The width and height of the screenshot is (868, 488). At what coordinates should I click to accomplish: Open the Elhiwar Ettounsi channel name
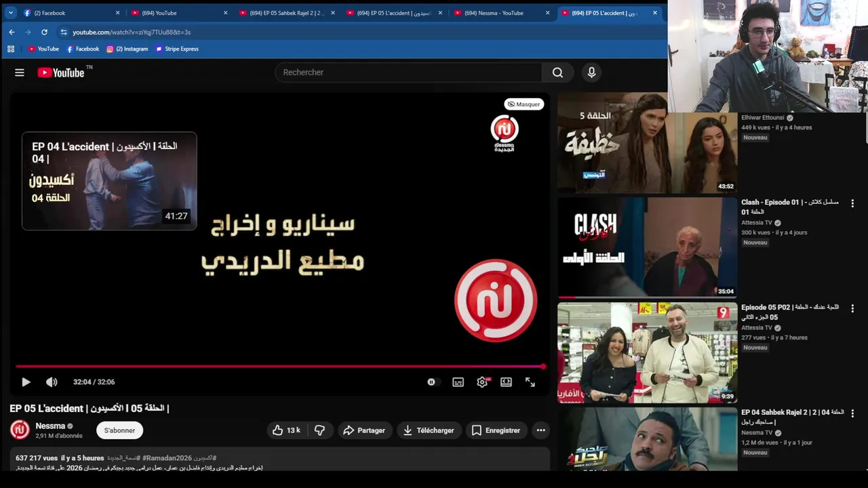[762, 117]
